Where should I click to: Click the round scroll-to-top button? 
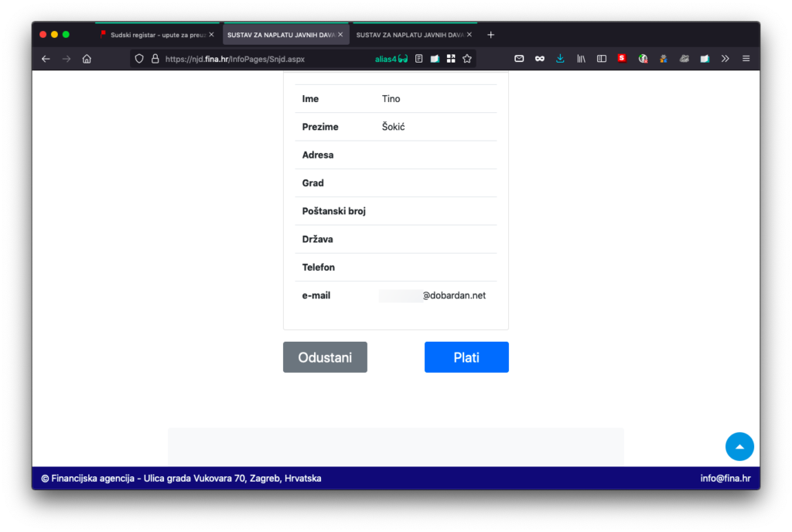(739, 447)
